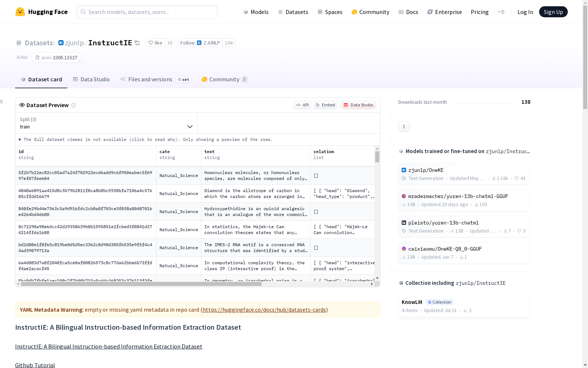
Task: Click the zjunlp owner link in title
Action: click(74, 43)
